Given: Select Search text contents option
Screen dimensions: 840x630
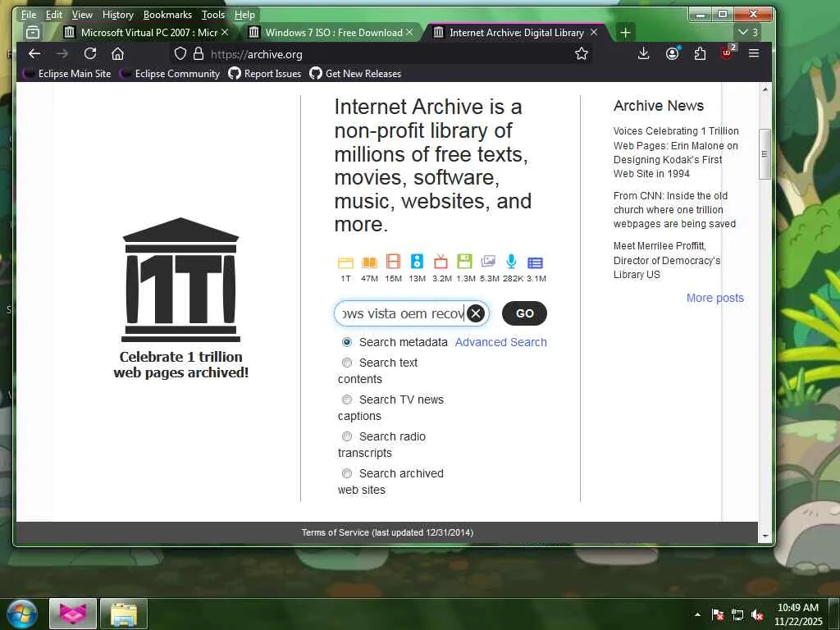Looking at the screenshot, I should 347,363.
